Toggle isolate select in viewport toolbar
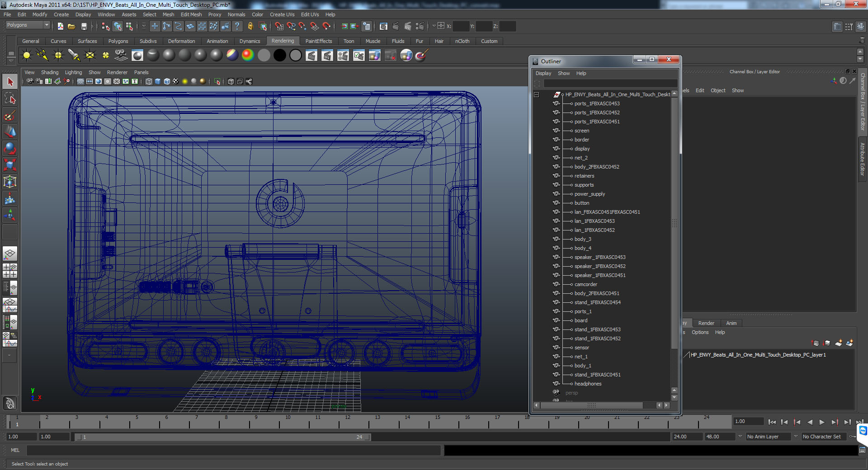 coord(217,81)
